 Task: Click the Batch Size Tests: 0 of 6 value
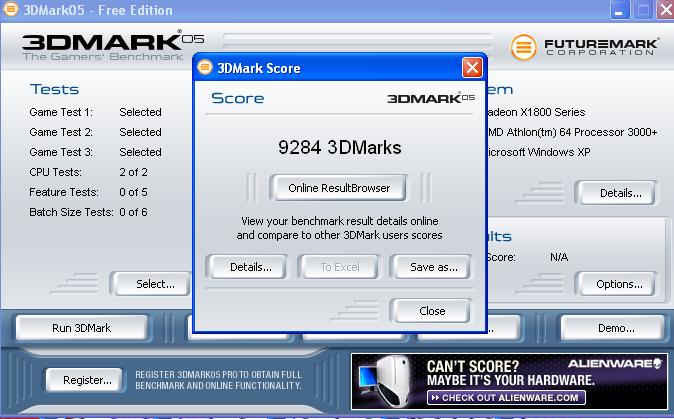point(133,212)
